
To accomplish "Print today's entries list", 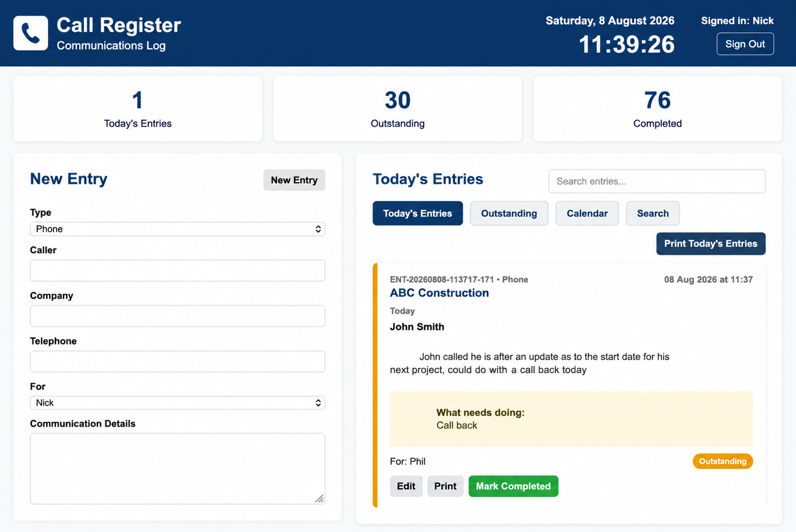I will pos(711,243).
